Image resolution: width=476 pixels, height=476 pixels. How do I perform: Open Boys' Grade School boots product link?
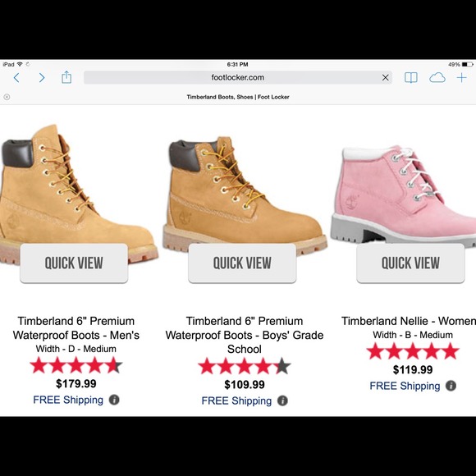pos(245,335)
